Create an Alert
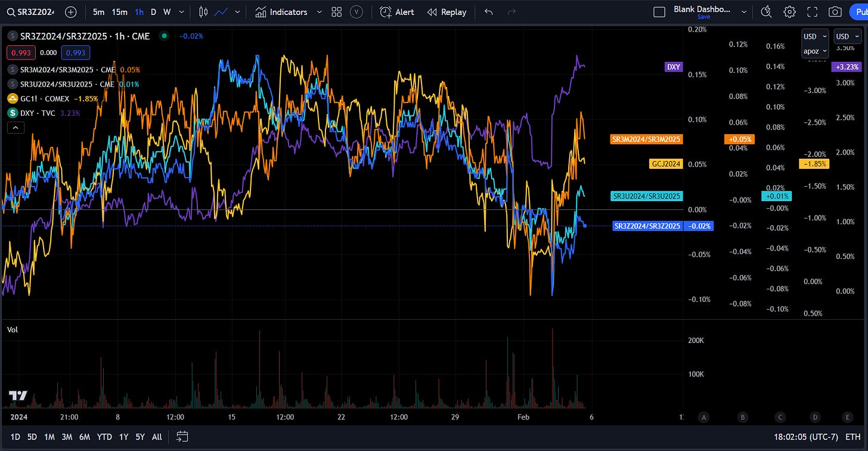The width and height of the screenshot is (868, 451). tap(398, 12)
